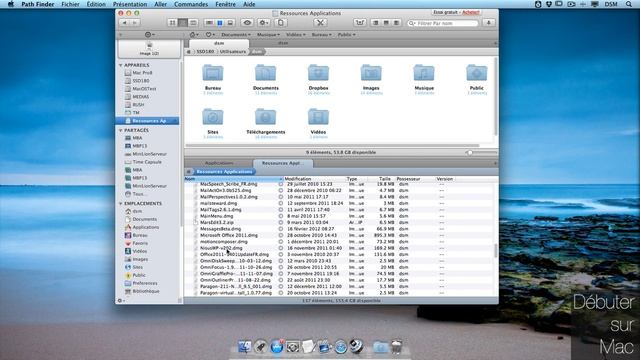Image resolution: width=640 pixels, height=360 pixels.
Task: Switch to the Applications tab in lower pane
Action: tap(219, 163)
